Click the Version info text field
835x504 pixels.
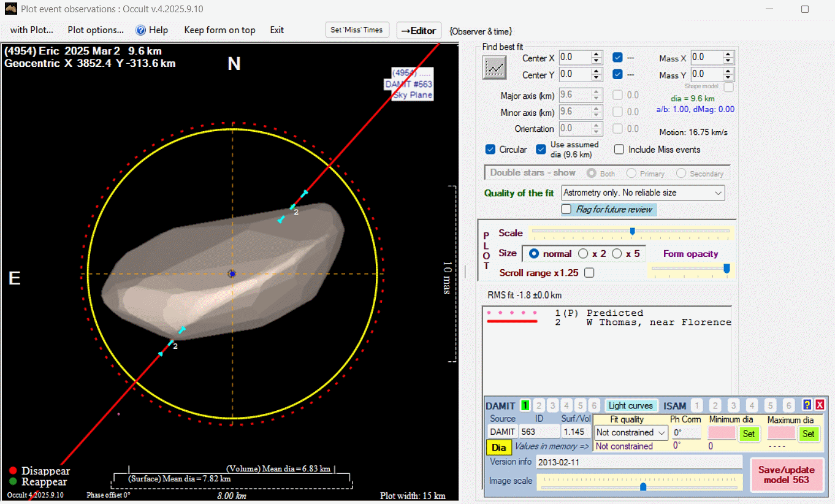639,462
